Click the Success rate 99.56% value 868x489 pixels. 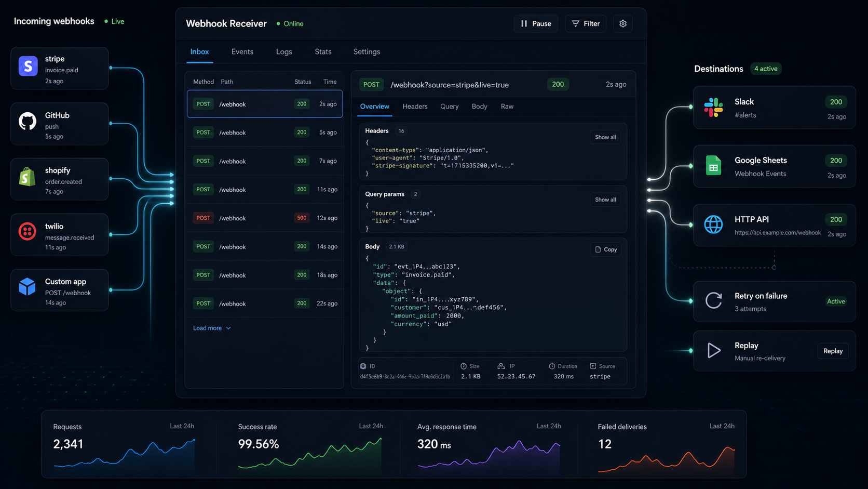coord(259,444)
